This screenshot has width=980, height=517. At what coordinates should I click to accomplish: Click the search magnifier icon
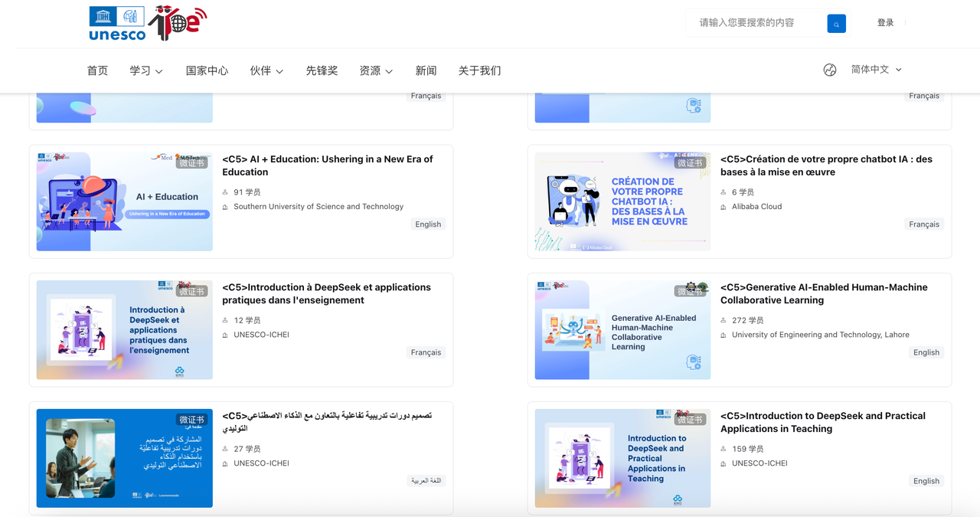point(836,23)
